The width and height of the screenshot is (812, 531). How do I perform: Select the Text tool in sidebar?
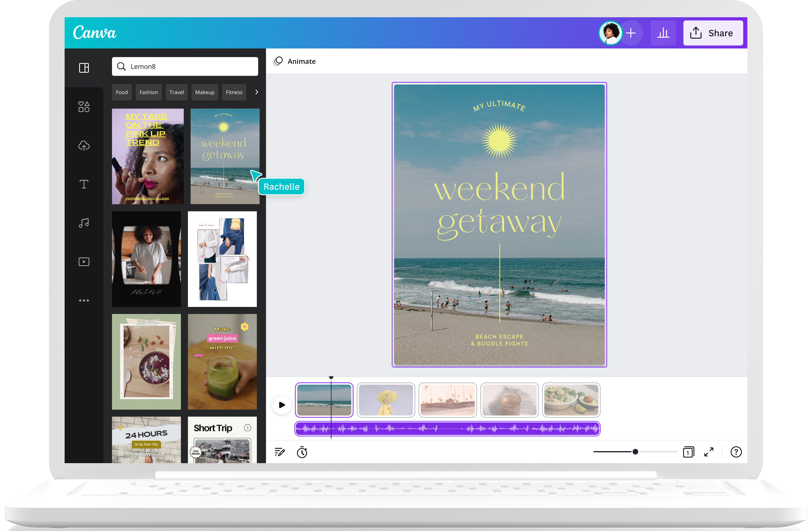(84, 184)
